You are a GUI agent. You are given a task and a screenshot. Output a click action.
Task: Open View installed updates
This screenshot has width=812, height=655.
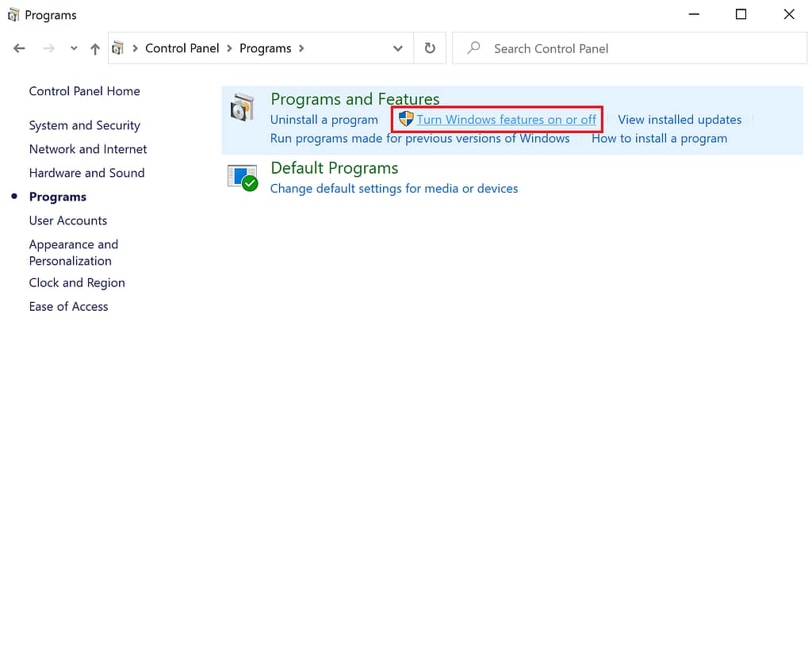tap(680, 119)
